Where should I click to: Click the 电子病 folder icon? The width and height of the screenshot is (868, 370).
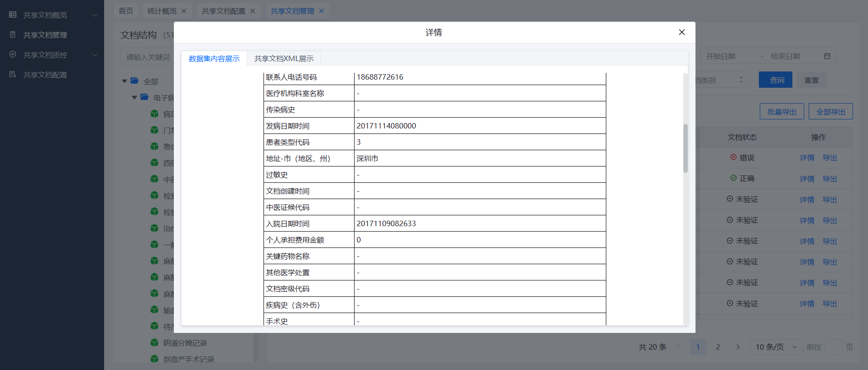coord(144,97)
